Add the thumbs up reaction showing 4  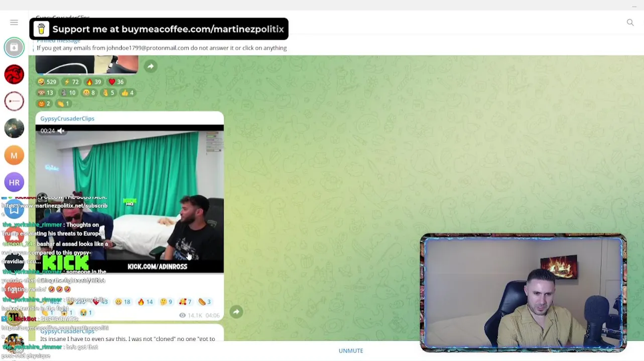[127, 93]
